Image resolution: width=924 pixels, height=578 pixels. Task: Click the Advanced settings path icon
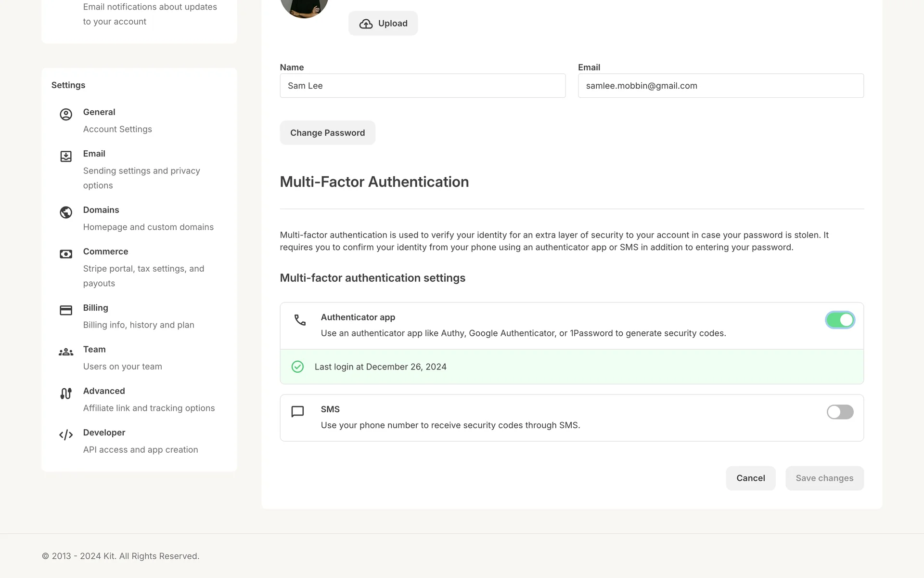[66, 394]
